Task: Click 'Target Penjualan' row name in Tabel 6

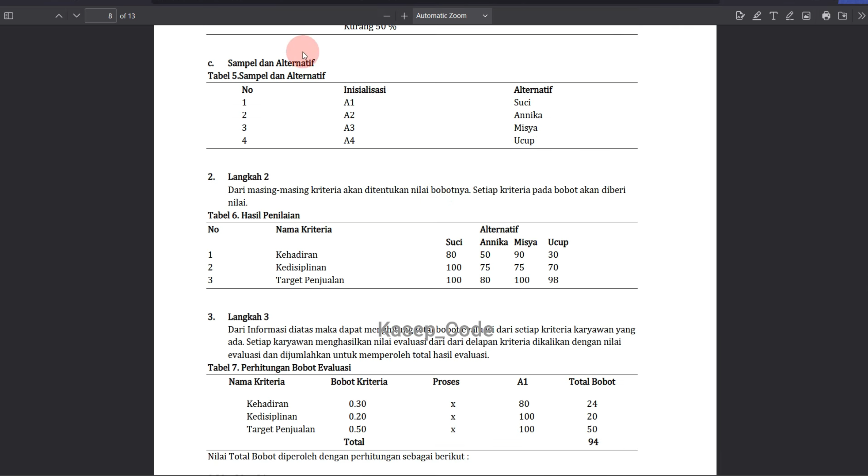Action: (x=310, y=280)
